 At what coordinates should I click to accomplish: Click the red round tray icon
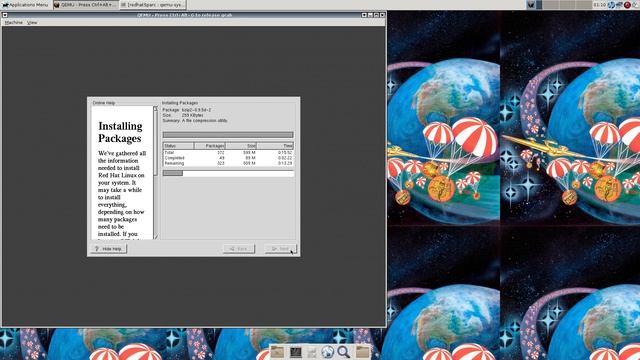click(x=627, y=5)
